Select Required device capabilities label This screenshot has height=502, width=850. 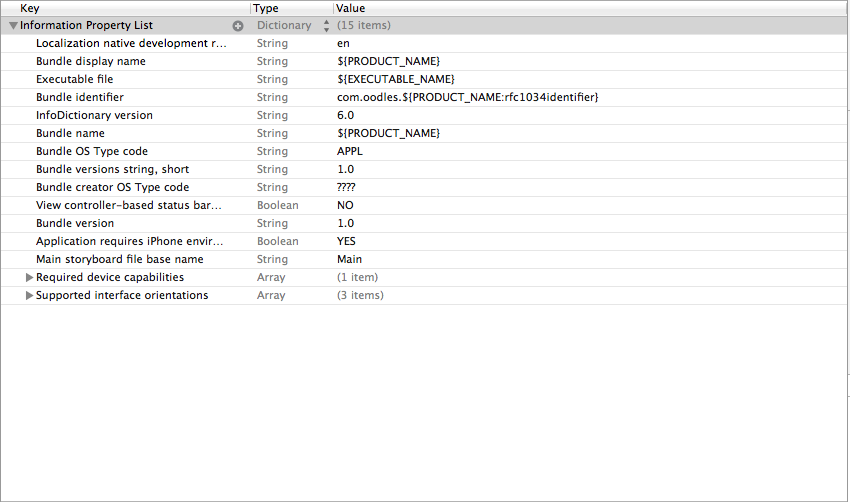pos(110,277)
